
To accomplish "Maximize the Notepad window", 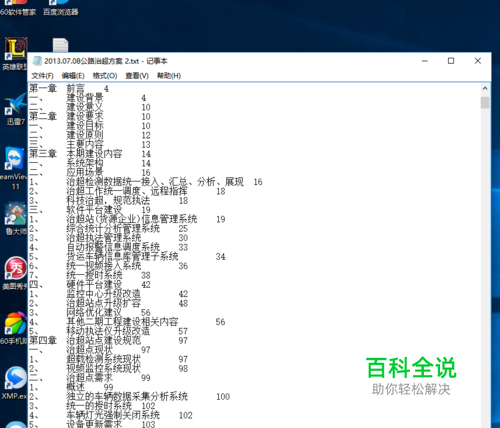I will [451, 61].
